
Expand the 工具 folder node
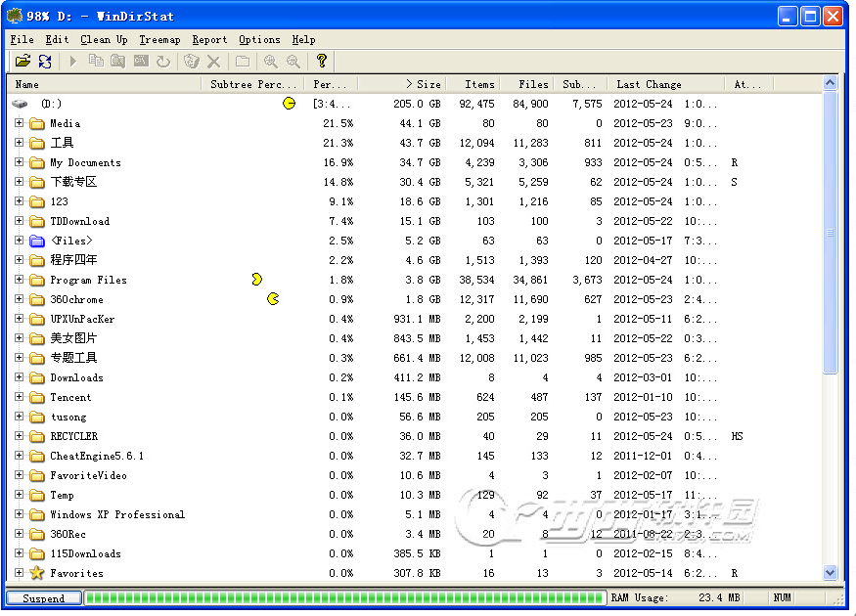(20, 143)
